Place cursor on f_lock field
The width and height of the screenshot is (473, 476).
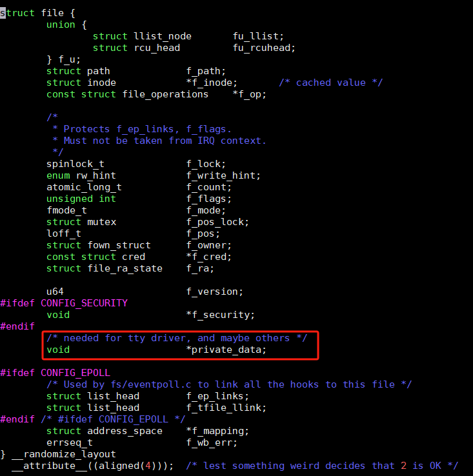click(206, 164)
